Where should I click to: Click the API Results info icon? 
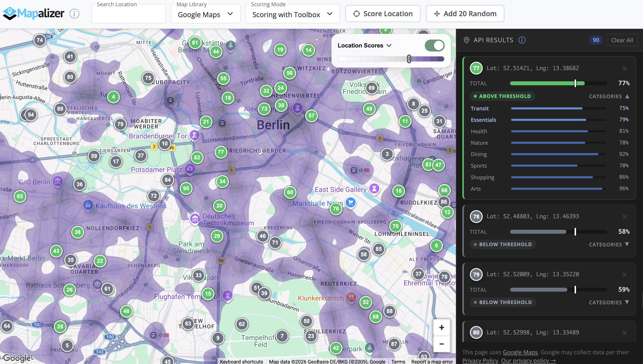point(522,40)
